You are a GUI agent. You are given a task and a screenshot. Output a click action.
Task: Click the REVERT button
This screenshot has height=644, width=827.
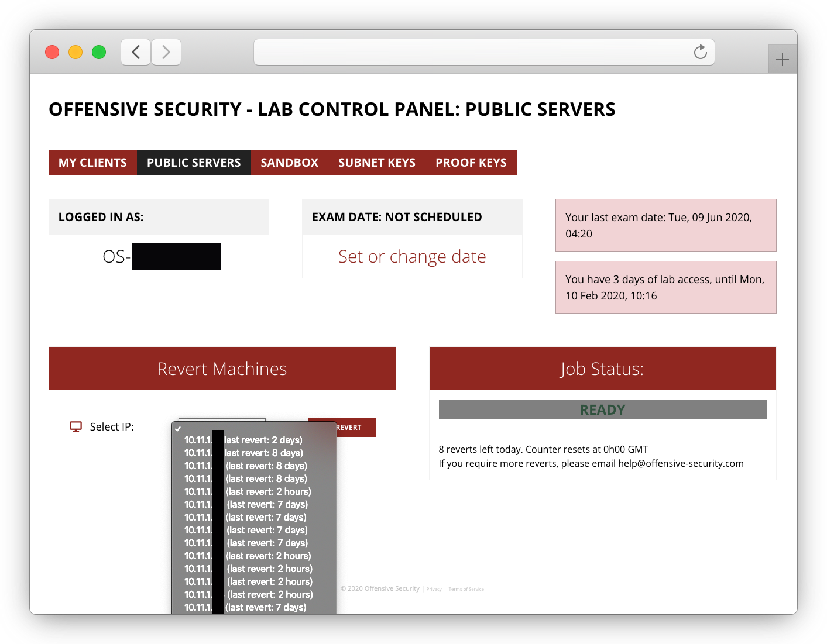[356, 428]
